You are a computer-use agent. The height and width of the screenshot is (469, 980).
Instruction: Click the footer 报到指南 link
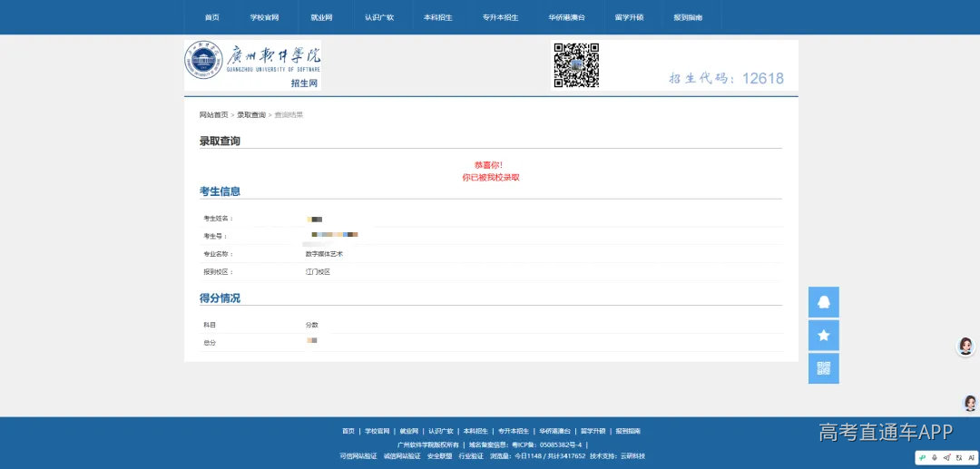click(628, 431)
